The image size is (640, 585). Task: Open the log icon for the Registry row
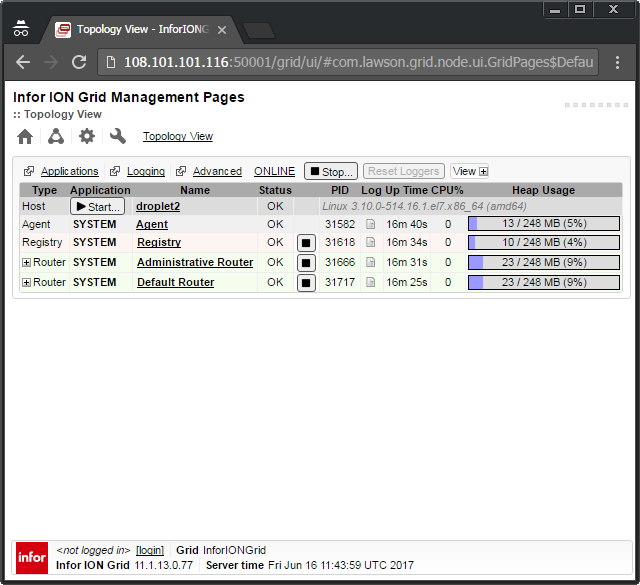point(370,243)
